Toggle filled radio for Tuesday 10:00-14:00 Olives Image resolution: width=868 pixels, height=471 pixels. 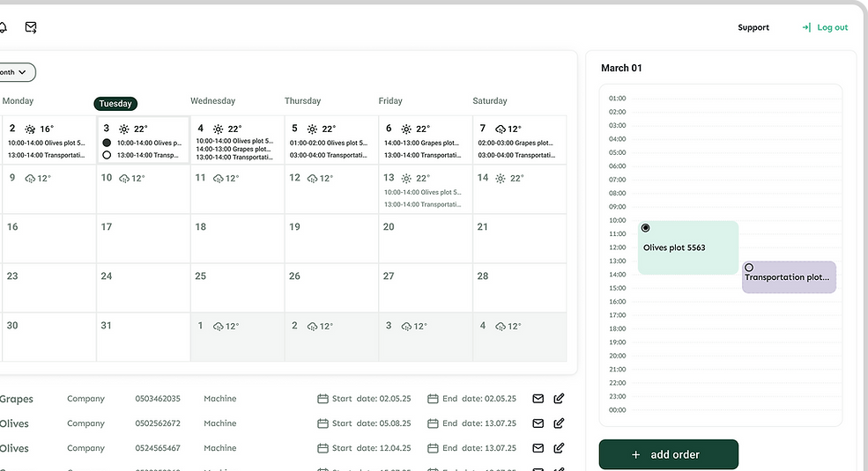(107, 143)
